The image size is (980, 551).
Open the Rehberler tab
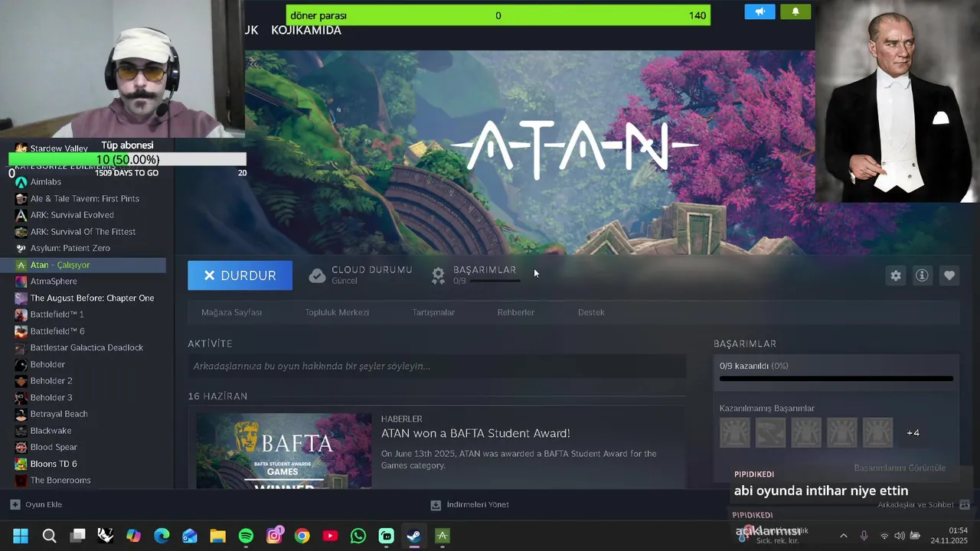516,312
